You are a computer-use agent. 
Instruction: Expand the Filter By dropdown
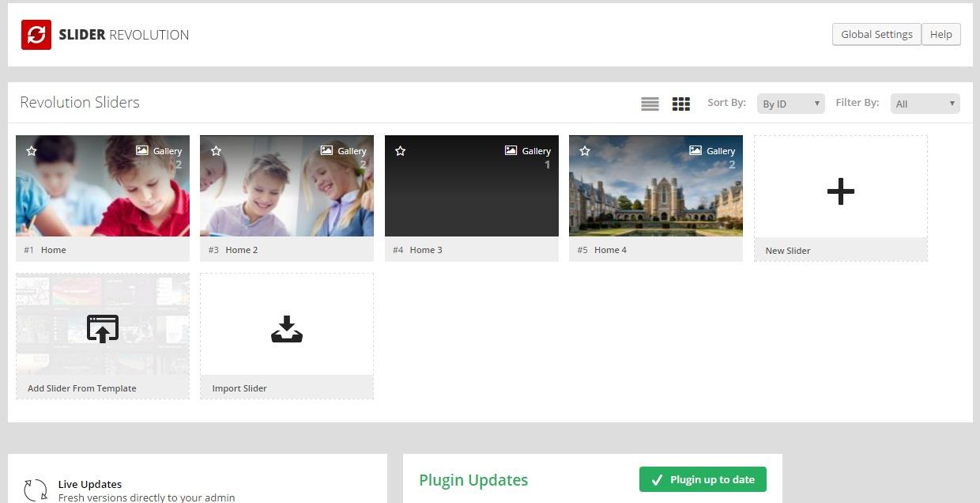click(x=924, y=103)
